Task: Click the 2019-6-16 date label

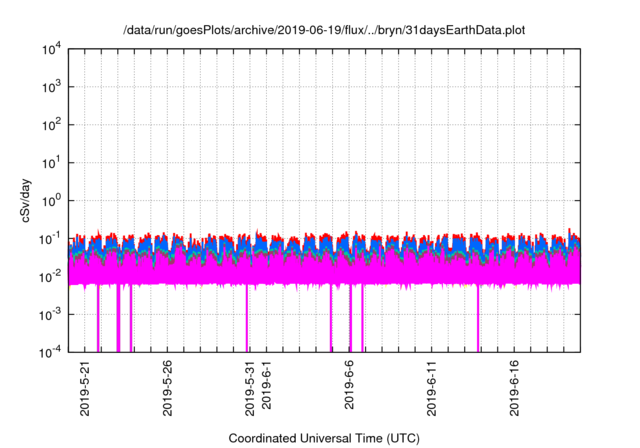Action: coord(514,388)
